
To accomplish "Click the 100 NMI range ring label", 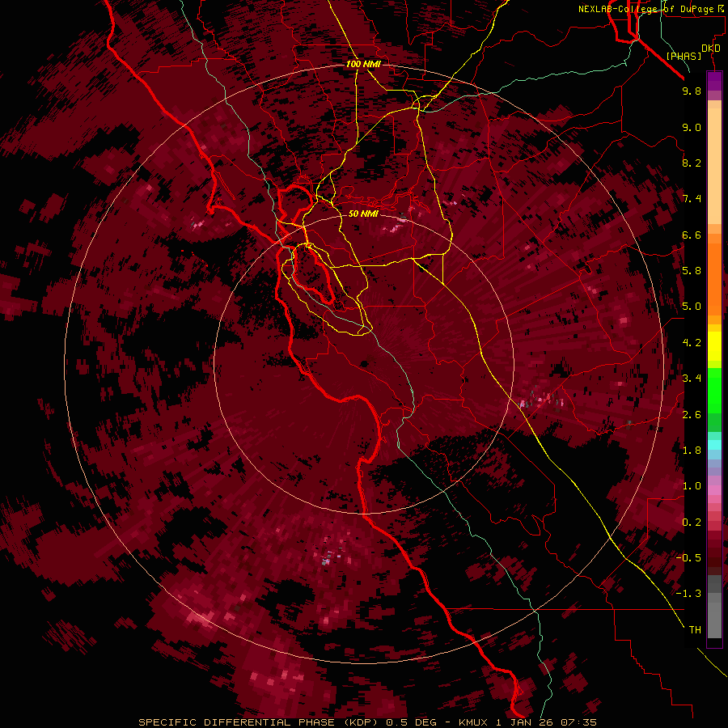I will [363, 64].
